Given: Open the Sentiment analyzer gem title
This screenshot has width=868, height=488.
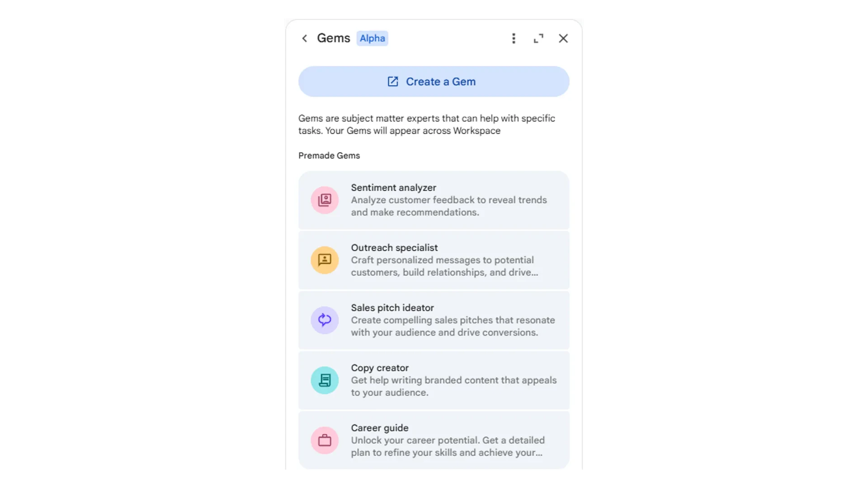Looking at the screenshot, I should coord(393,188).
